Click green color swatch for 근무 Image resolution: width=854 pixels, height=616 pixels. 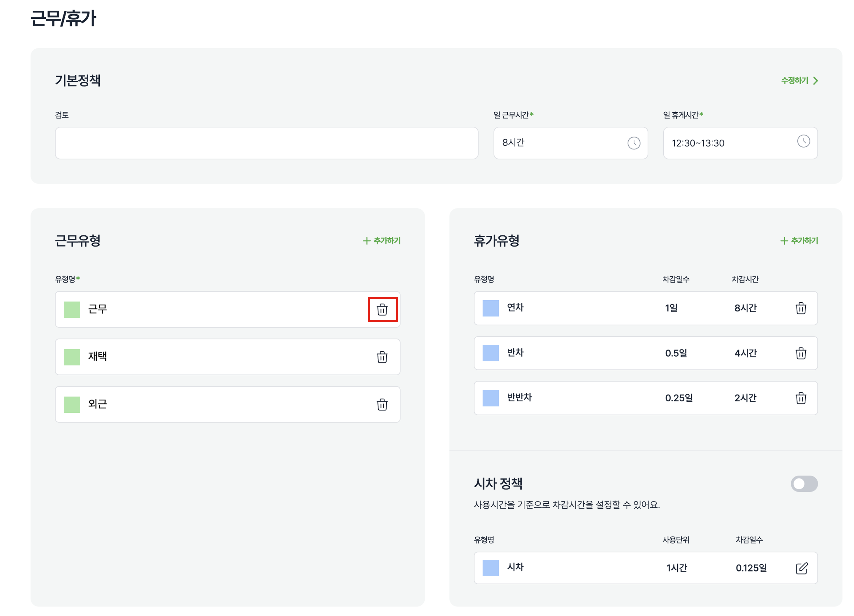tap(72, 309)
